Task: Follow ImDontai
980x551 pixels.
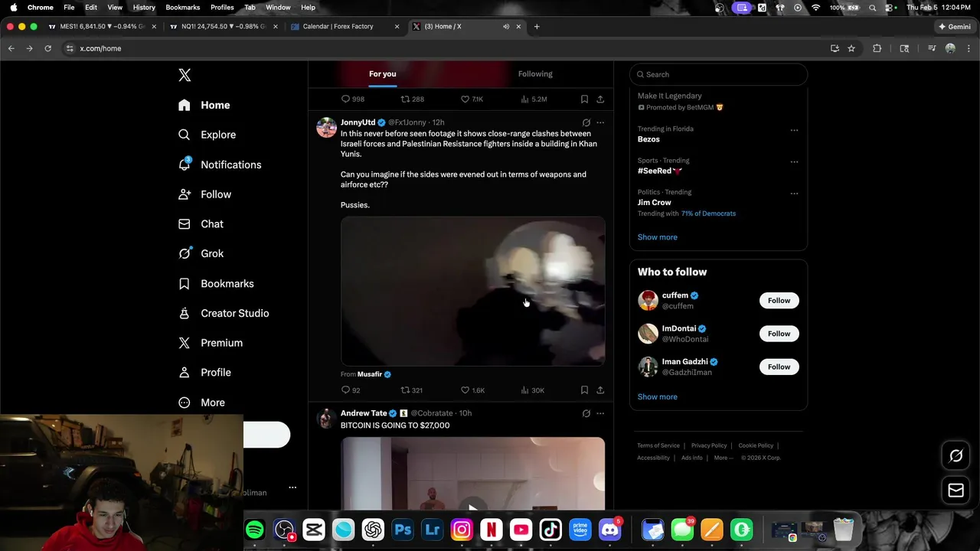Action: click(779, 334)
